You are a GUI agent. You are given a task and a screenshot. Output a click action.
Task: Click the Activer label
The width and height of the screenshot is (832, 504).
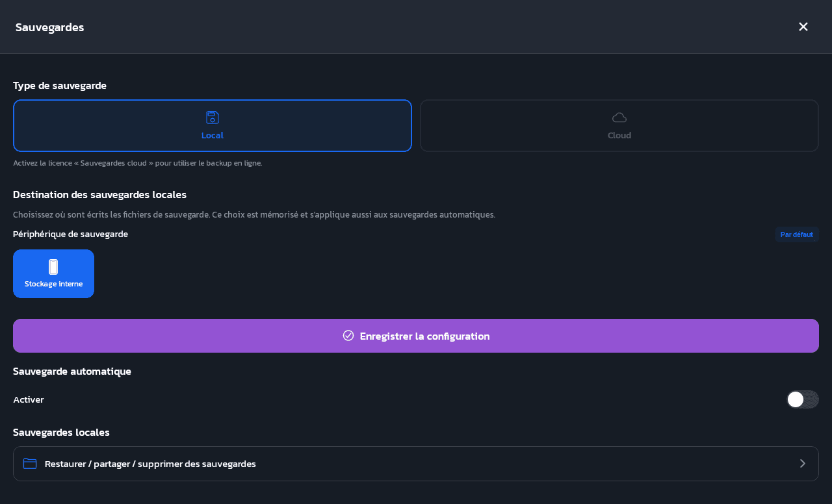29,399
